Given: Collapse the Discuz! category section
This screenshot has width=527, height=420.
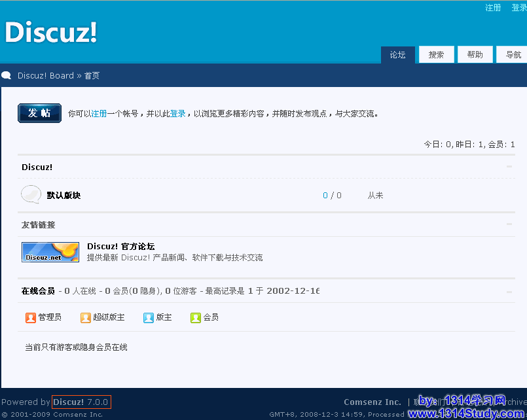Looking at the screenshot, I should click(x=509, y=167).
